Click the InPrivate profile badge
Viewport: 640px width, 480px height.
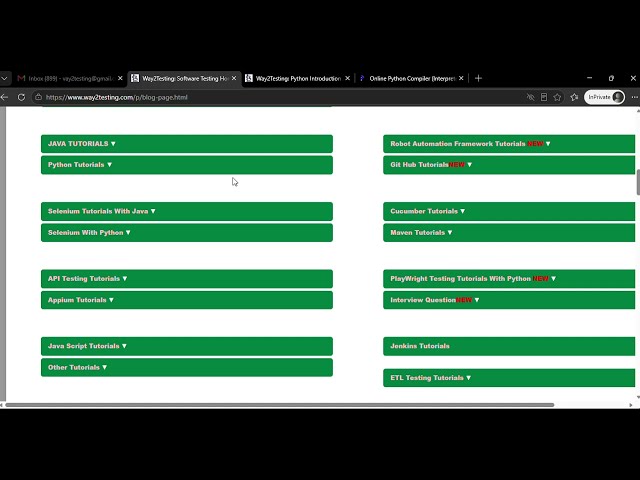[604, 97]
